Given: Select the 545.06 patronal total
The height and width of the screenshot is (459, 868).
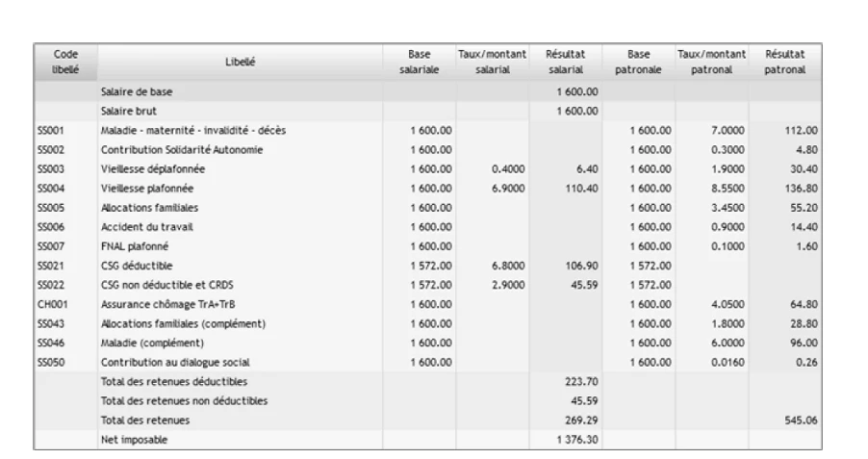Looking at the screenshot, I should pos(801,421).
